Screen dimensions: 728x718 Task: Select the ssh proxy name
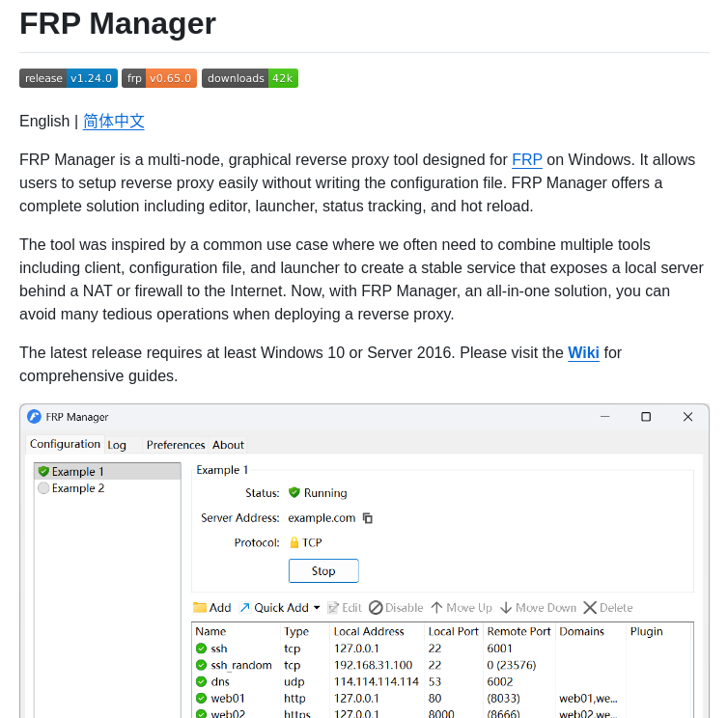219,649
